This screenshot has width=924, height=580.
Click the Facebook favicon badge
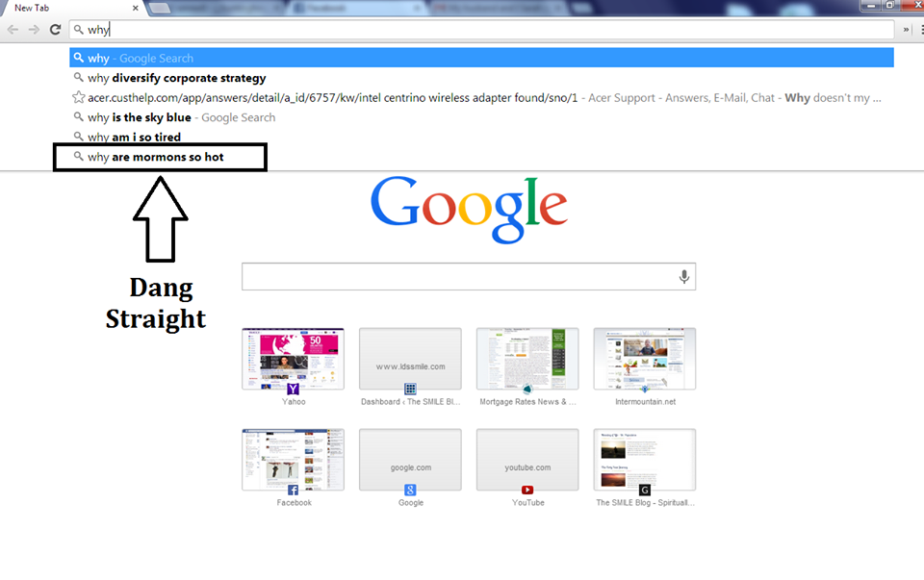[x=293, y=490]
